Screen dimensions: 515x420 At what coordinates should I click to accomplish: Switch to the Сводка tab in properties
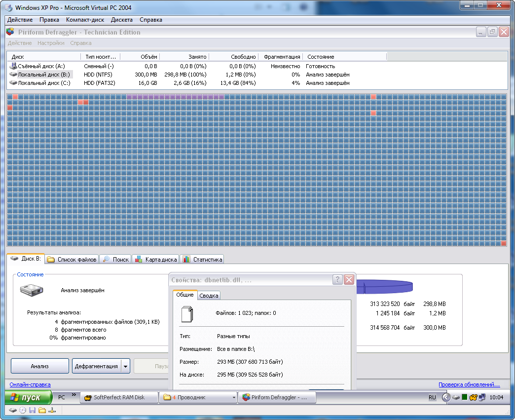point(209,296)
